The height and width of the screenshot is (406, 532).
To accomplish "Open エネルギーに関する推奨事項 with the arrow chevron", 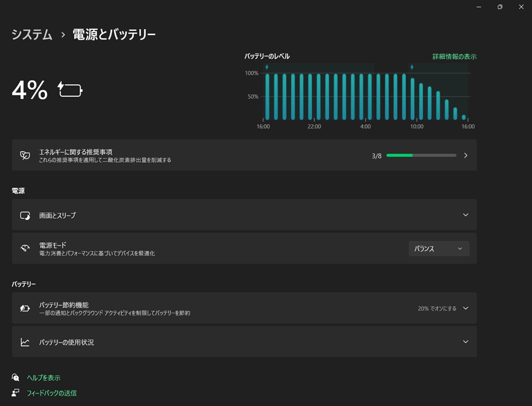I will tap(465, 155).
